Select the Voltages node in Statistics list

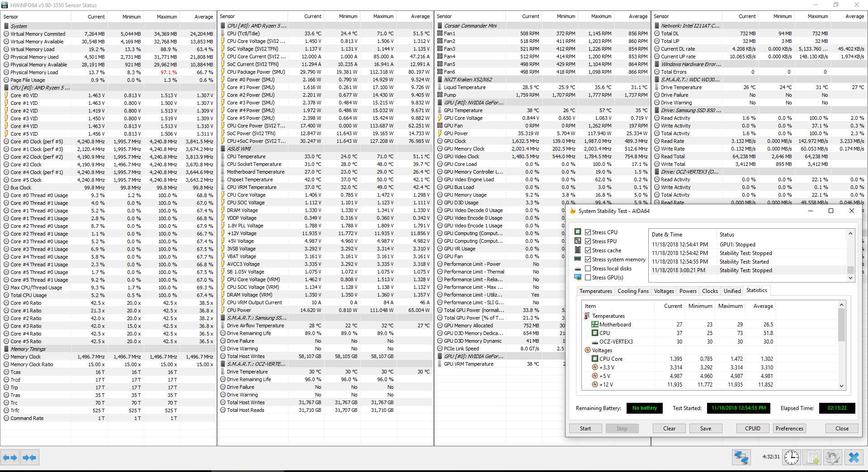click(602, 350)
